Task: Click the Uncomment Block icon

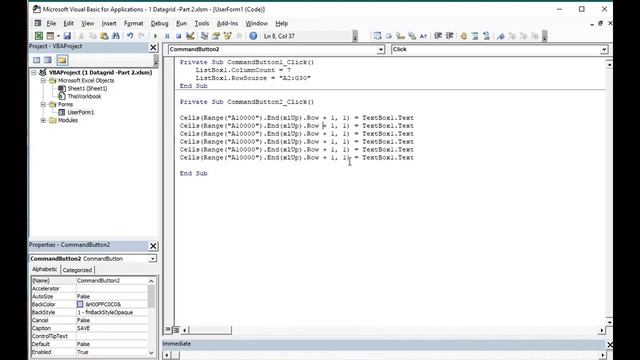Action: (486, 36)
